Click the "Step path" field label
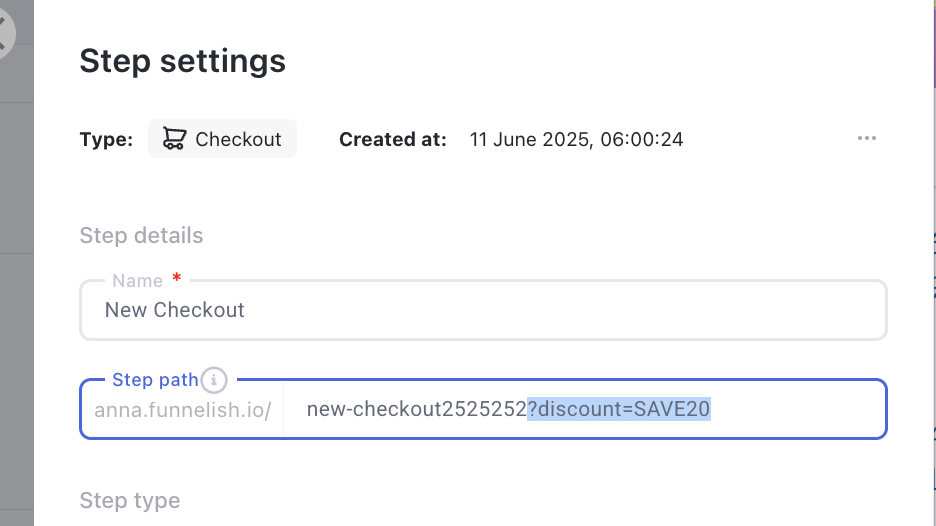The image size is (936, 526). click(x=155, y=380)
